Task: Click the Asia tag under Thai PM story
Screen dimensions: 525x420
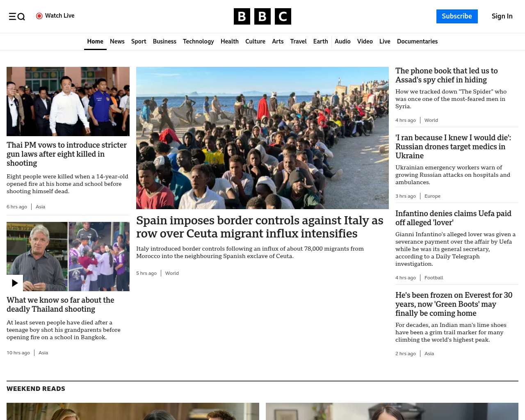Action: 40,207
